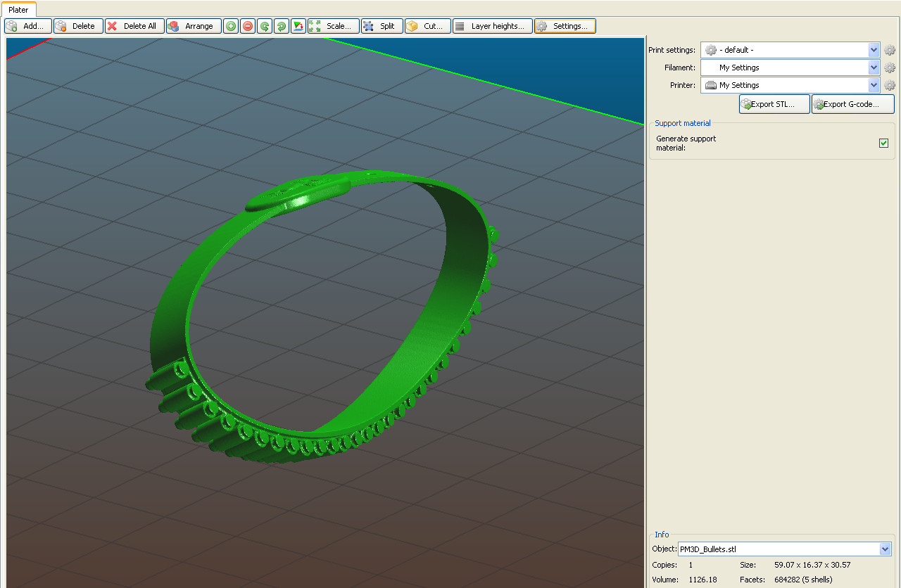Expand the Filament preset dropdown

pyautogui.click(x=874, y=68)
